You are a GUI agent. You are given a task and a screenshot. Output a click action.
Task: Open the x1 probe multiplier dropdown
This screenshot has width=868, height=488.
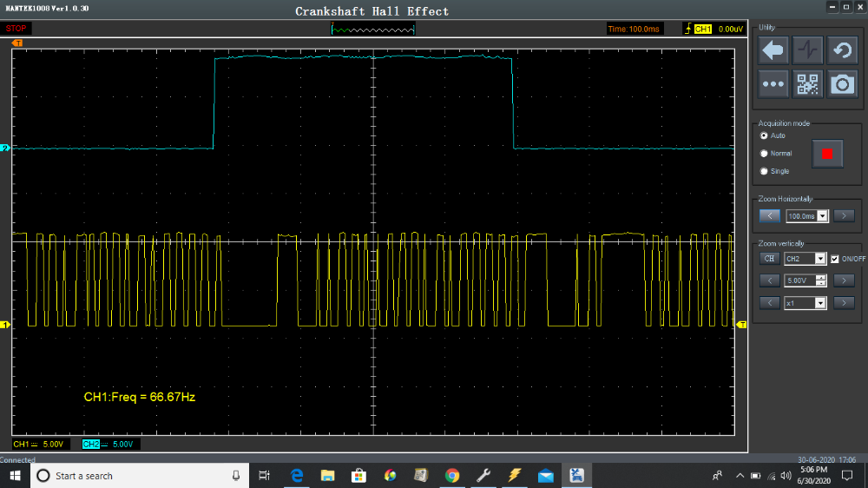[x=820, y=303]
